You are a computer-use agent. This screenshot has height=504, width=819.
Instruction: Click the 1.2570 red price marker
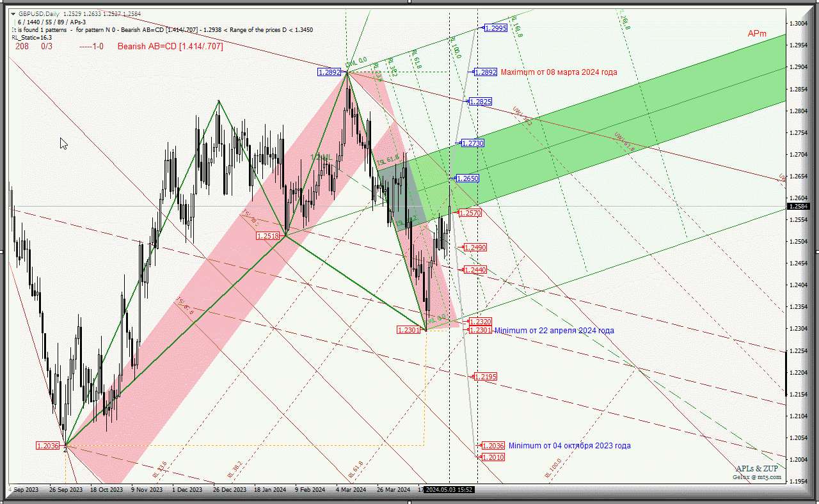(470, 212)
